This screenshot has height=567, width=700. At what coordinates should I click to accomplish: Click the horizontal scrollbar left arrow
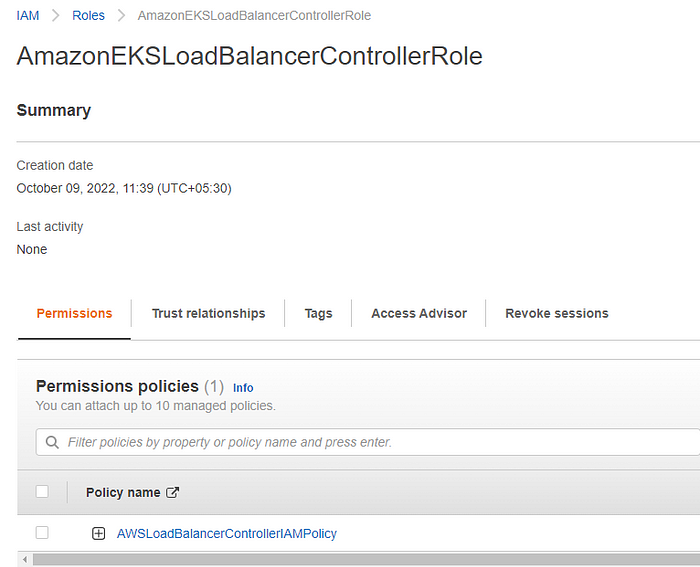pyautogui.click(x=25, y=559)
